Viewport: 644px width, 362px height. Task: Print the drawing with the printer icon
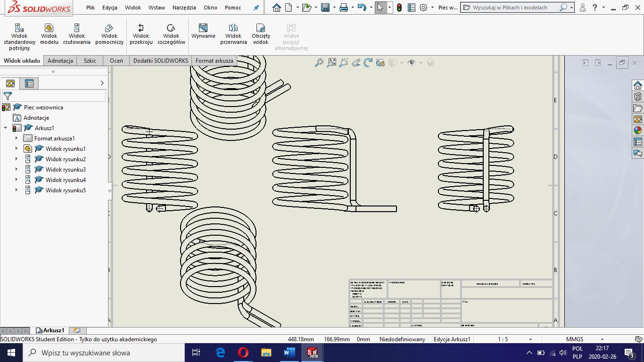tap(344, 8)
